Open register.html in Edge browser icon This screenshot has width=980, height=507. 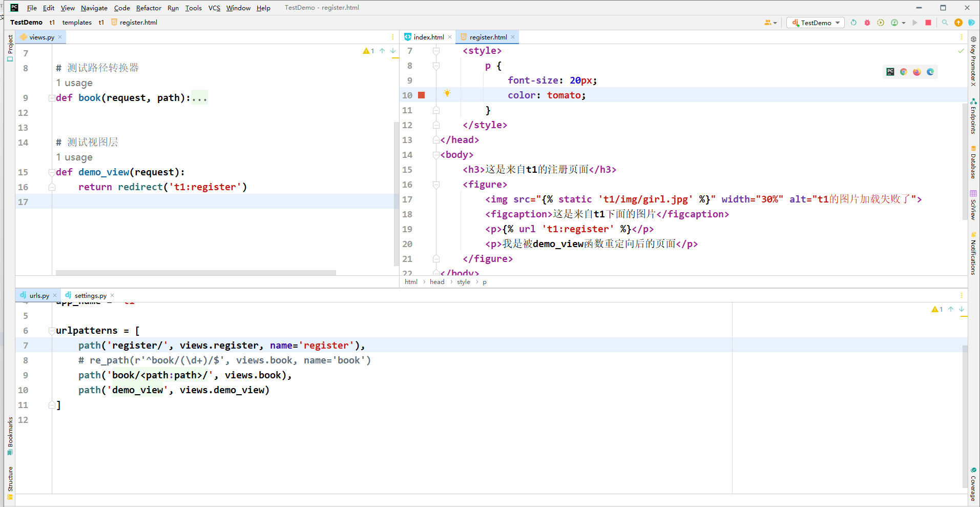(x=930, y=72)
